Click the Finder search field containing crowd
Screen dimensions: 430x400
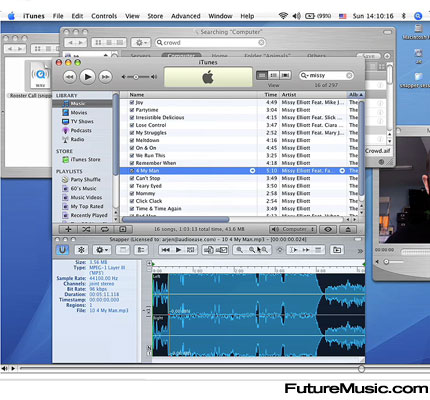(x=211, y=43)
